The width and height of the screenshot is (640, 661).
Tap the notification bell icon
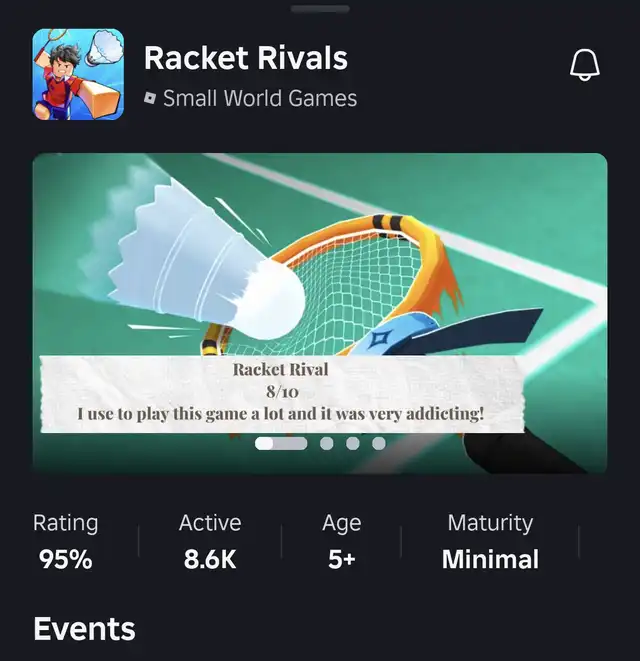[x=585, y=64]
